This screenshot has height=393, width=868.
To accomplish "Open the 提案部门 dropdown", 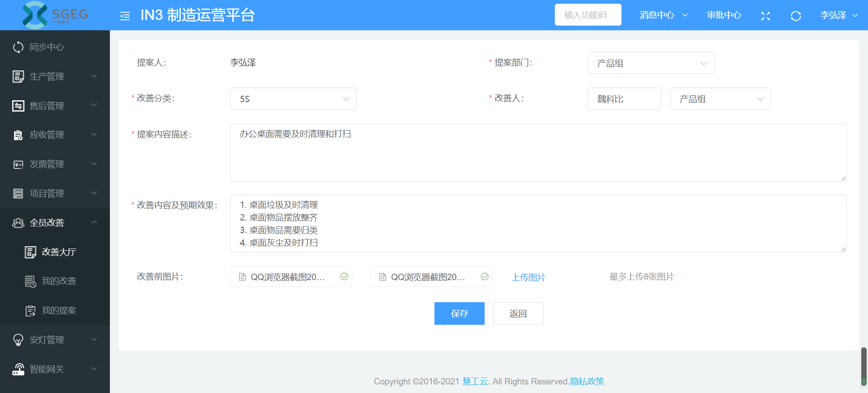I will 651,63.
